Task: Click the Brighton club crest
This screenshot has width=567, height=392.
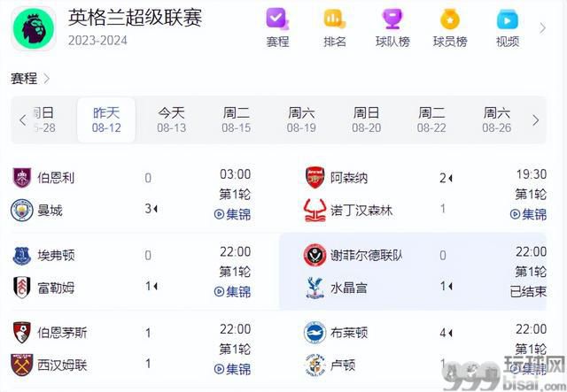Action: pos(315,333)
